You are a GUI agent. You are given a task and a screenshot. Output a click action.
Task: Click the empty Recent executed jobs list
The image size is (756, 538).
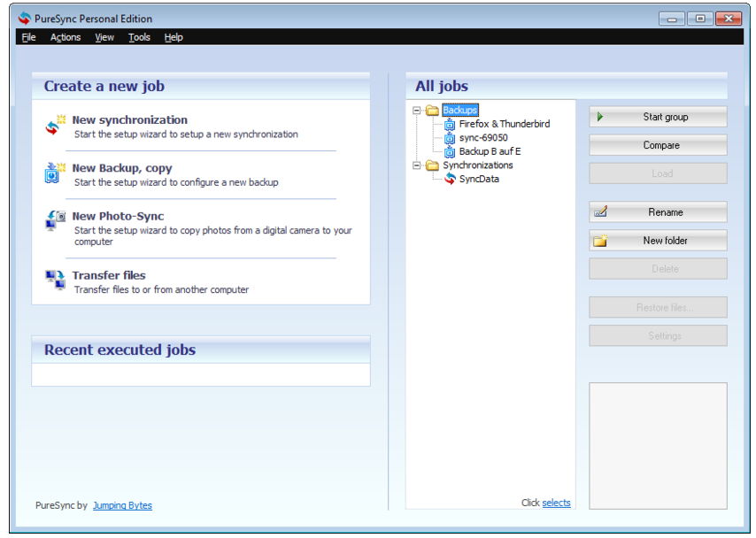201,374
